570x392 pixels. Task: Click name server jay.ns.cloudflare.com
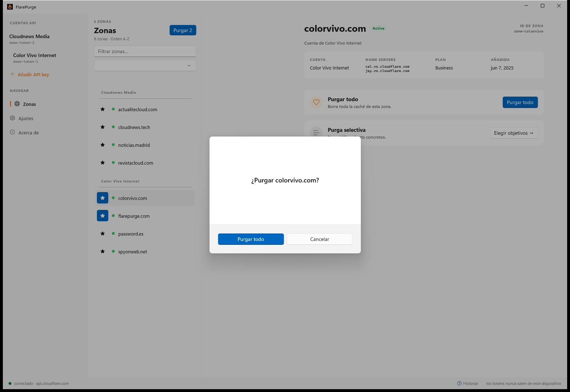[387, 71]
